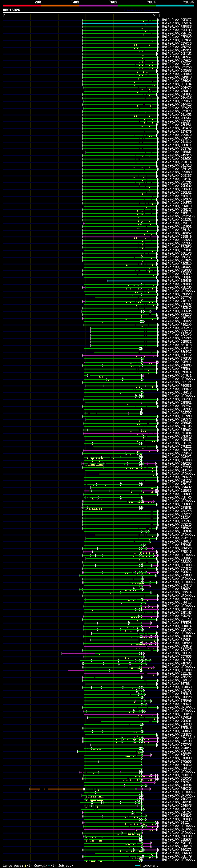
Task: Click the UniRef100_P49311 entry
Action: 177,50
